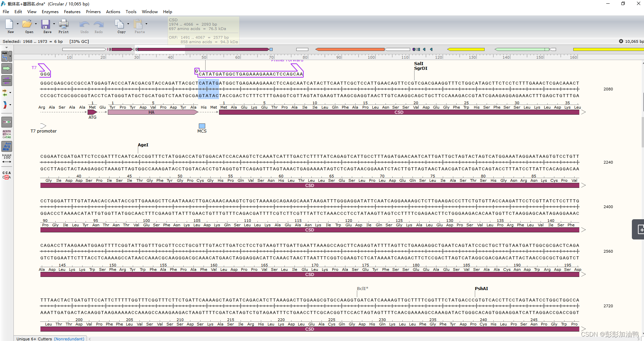Open the dropdown arrow beside the orange and green arrows button
This screenshot has height=341, width=644.
(x=10, y=93)
